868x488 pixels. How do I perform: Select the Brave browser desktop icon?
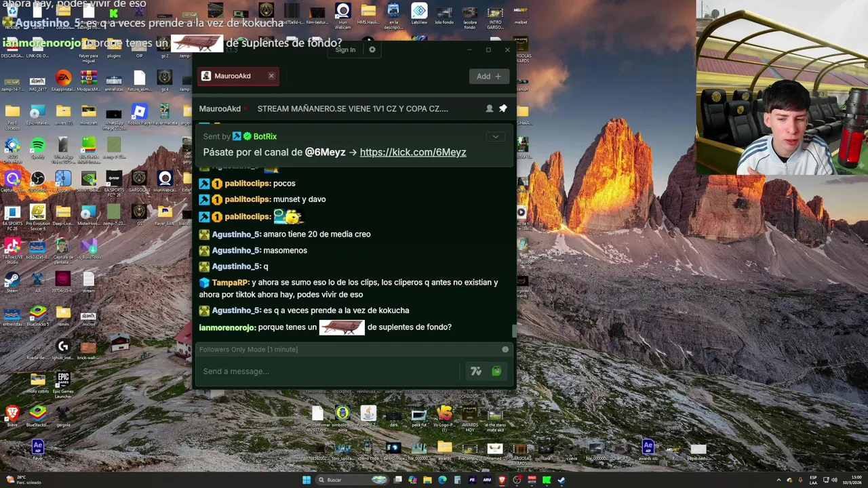(12, 415)
